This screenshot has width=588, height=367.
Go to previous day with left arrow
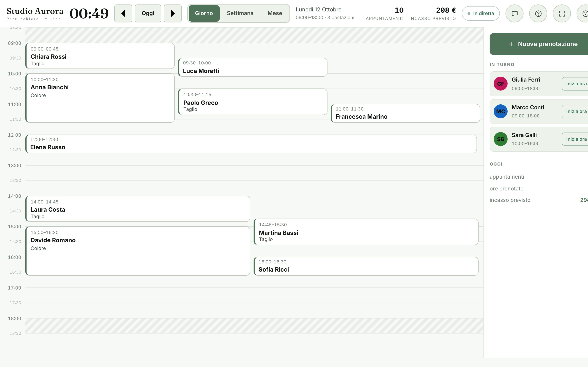click(x=123, y=13)
